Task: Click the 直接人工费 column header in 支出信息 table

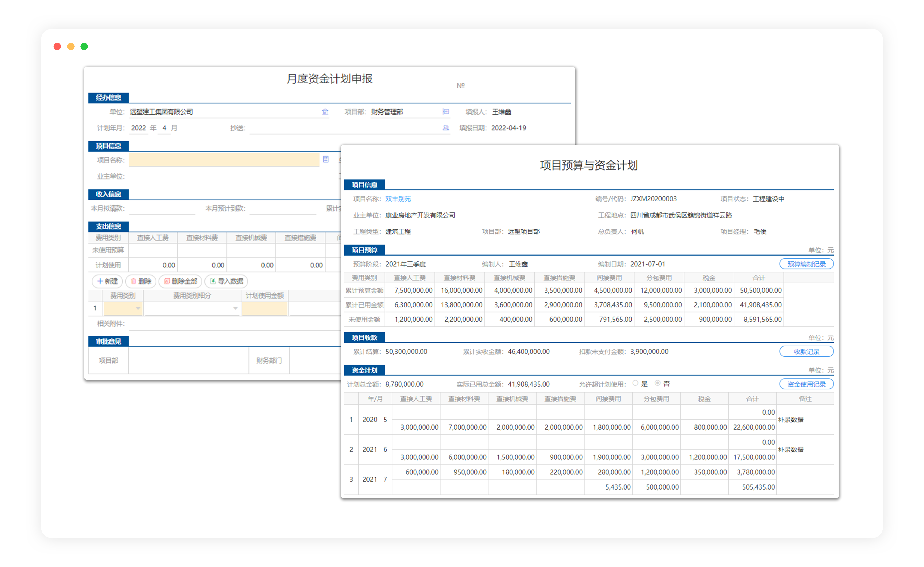Action: tap(153, 238)
